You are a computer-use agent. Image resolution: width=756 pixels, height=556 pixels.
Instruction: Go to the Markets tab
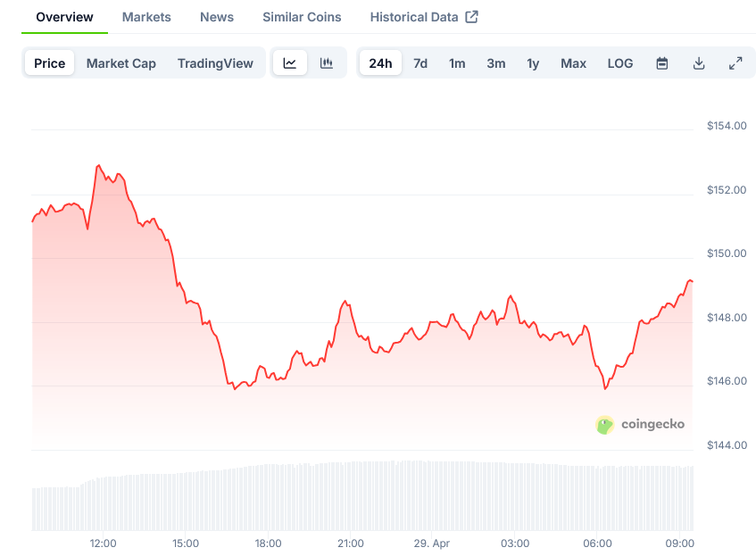(146, 17)
